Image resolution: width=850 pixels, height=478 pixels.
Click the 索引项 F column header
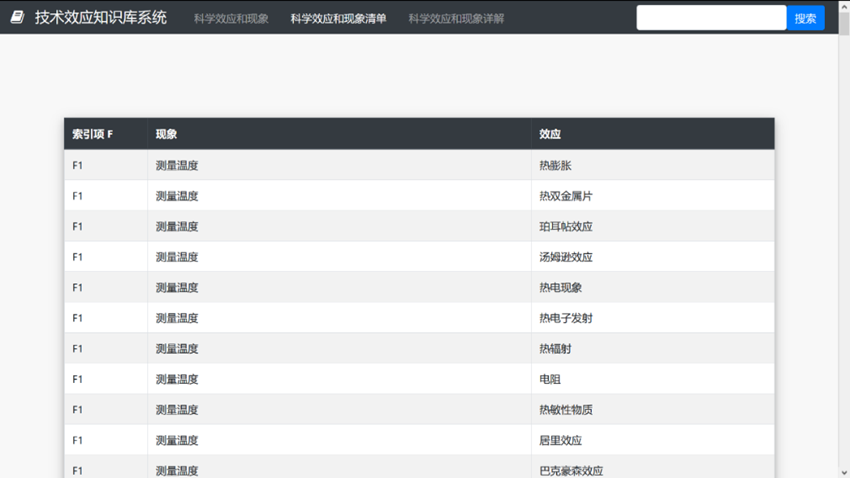pos(106,134)
